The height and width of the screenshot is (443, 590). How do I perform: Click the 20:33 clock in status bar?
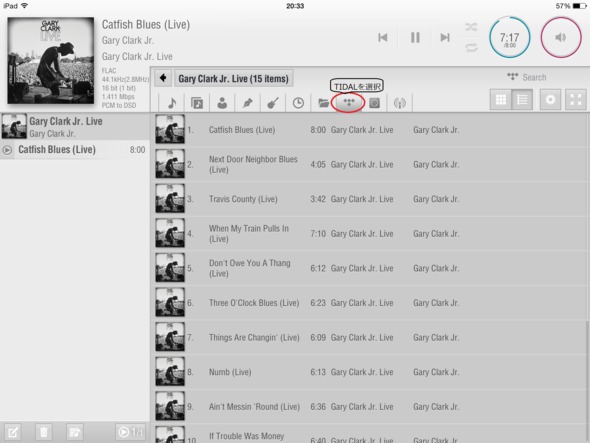tap(295, 6)
